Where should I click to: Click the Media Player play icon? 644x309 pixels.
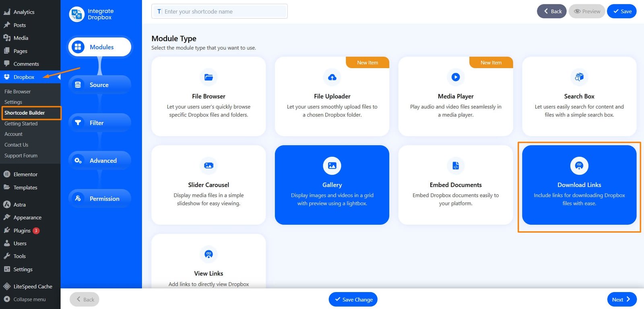coord(456,77)
